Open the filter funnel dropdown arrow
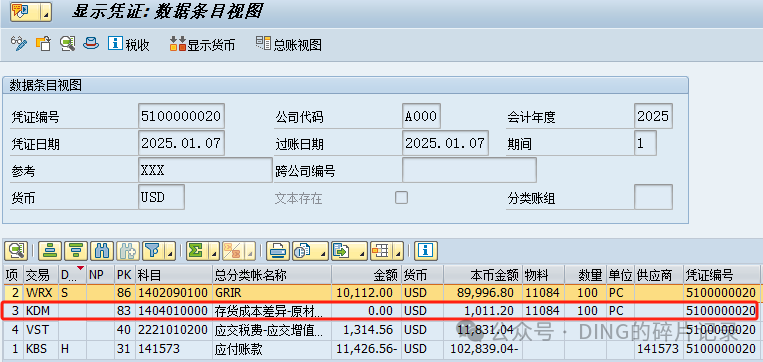Screen dimensions: 763x362 pyautogui.click(x=170, y=251)
